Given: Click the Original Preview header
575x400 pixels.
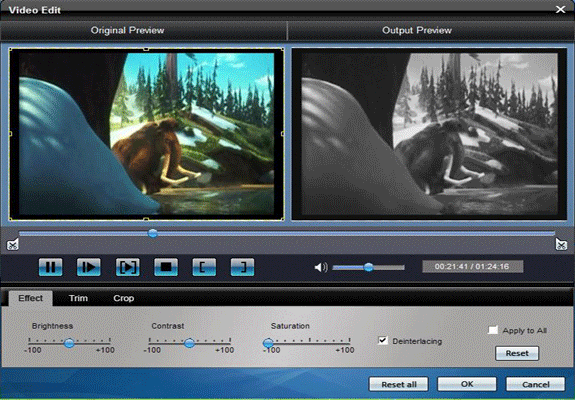Looking at the screenshot, I should (x=127, y=30).
